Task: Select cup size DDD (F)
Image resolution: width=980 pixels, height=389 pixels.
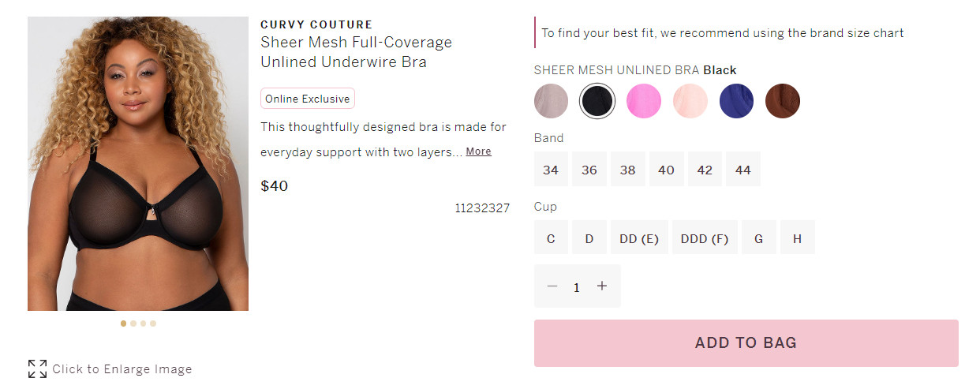Action: point(705,238)
